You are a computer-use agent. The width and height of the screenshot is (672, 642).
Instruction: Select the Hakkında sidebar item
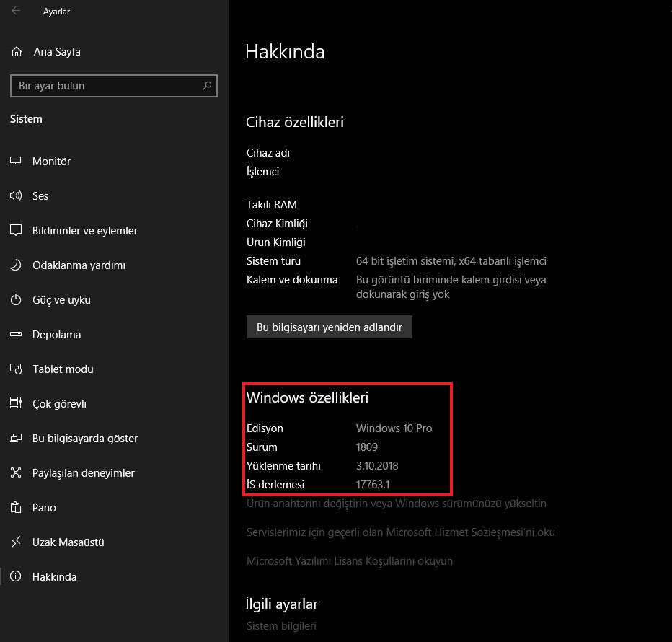[54, 577]
